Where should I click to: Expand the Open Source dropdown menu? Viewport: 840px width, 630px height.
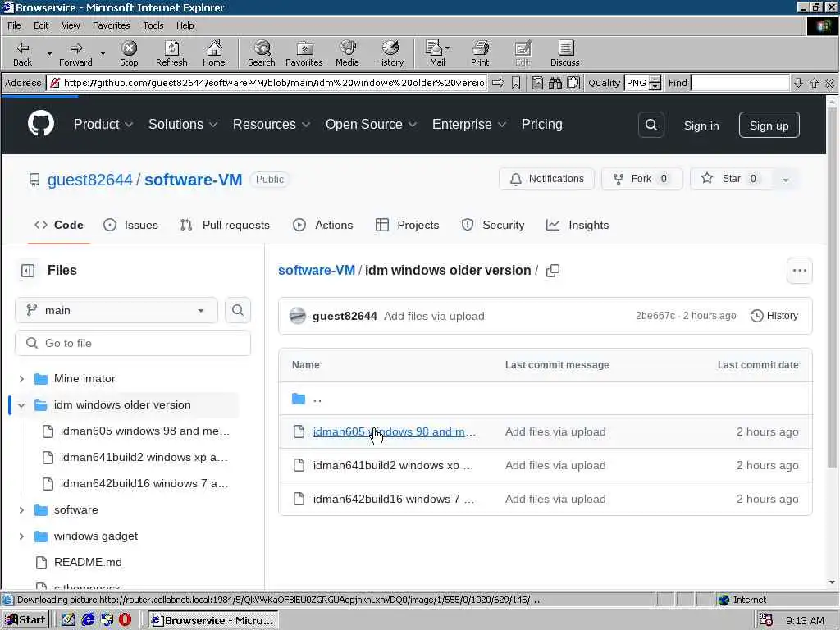[x=371, y=125]
